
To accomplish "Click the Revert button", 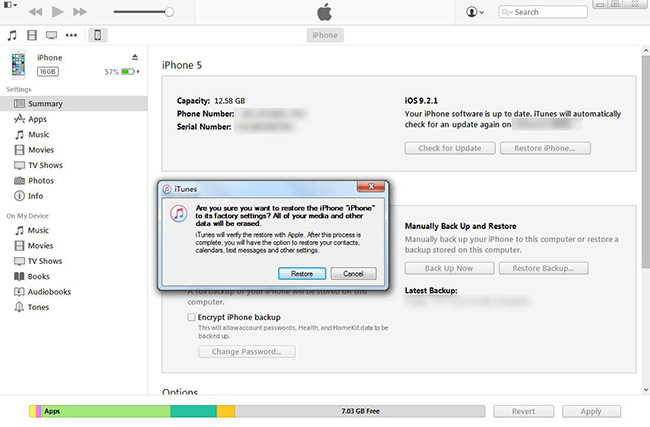I will 524,411.
